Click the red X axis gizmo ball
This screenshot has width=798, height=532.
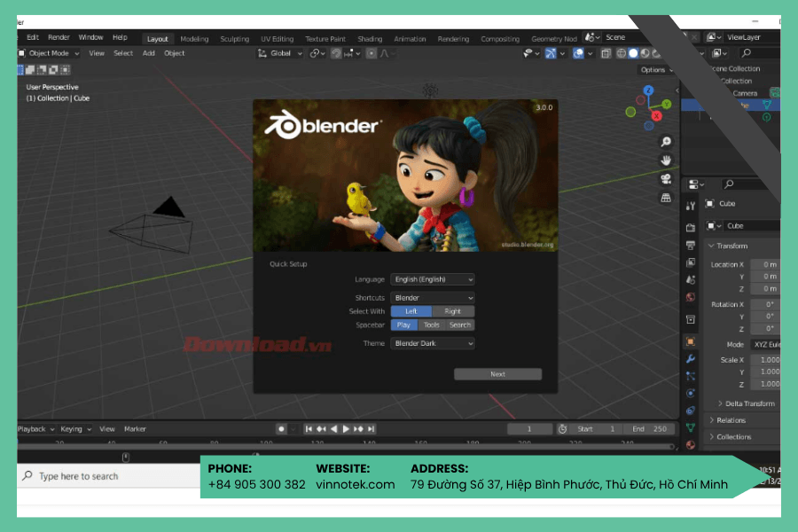(x=656, y=116)
